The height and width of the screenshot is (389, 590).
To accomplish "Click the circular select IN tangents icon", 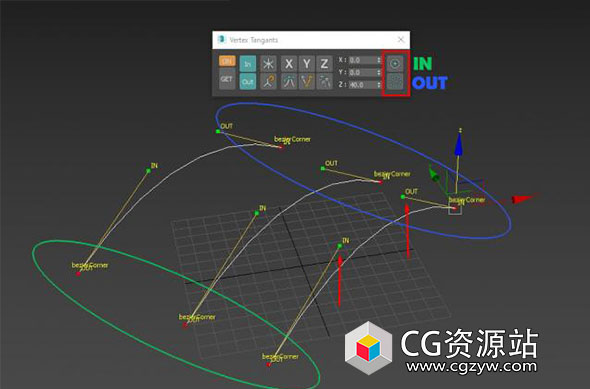I will [395, 64].
